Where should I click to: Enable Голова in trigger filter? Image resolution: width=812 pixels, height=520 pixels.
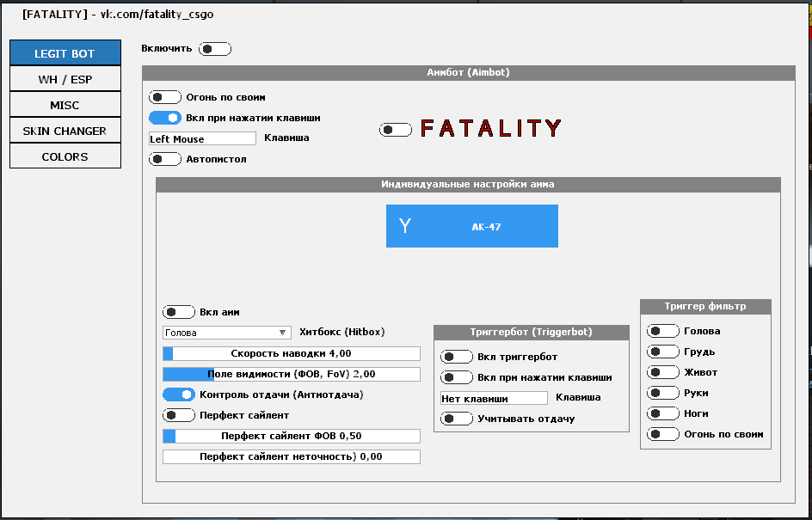[x=663, y=331]
